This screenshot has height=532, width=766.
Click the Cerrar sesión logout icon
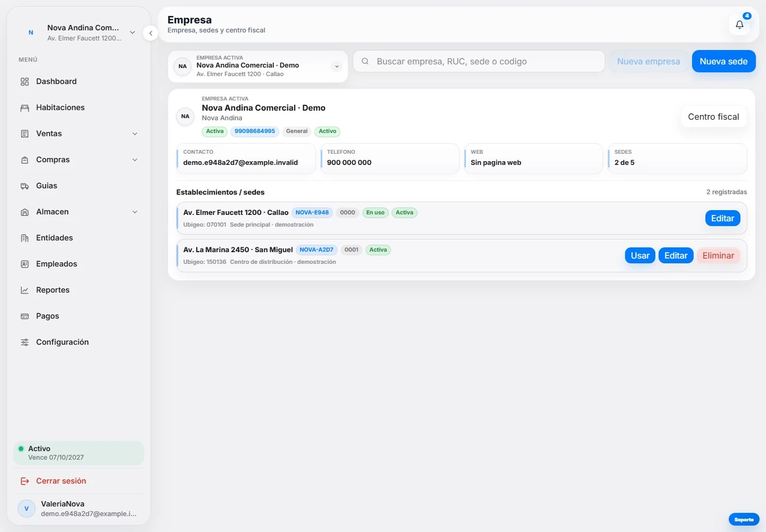pyautogui.click(x=24, y=481)
